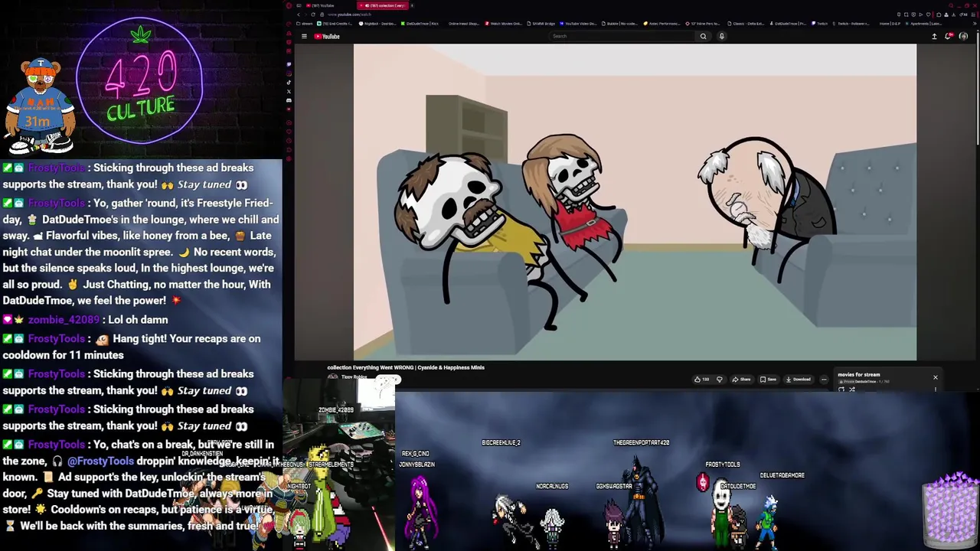Like the video with thumbs up
This screenshot has height=551, width=980.
[x=702, y=380]
